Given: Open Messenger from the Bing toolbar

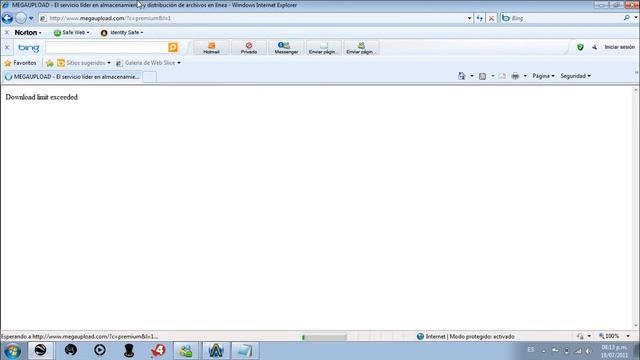Looking at the screenshot, I should pos(286,48).
